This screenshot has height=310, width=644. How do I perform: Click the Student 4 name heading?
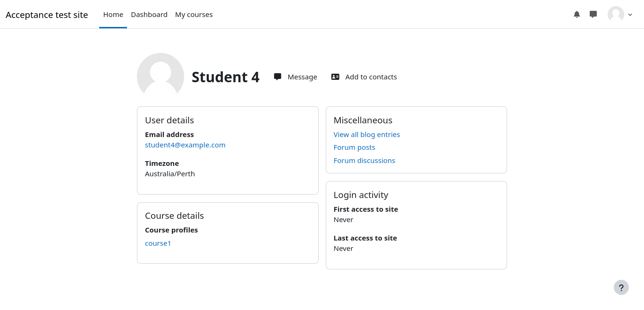pyautogui.click(x=225, y=77)
